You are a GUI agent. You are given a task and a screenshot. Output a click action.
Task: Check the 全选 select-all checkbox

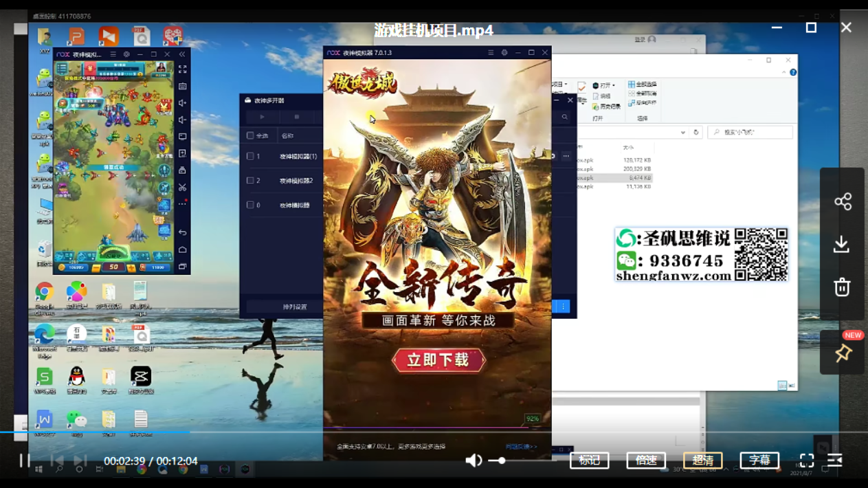click(x=250, y=136)
